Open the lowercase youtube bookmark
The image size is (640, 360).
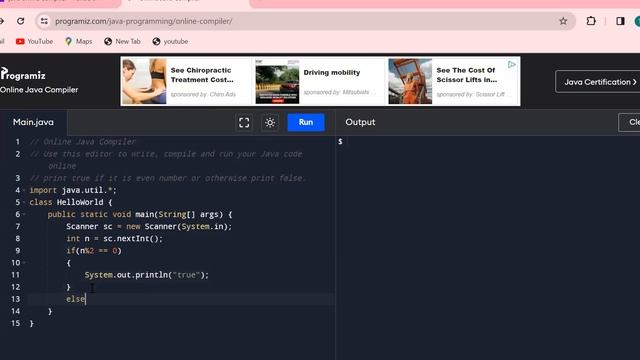[x=170, y=41]
